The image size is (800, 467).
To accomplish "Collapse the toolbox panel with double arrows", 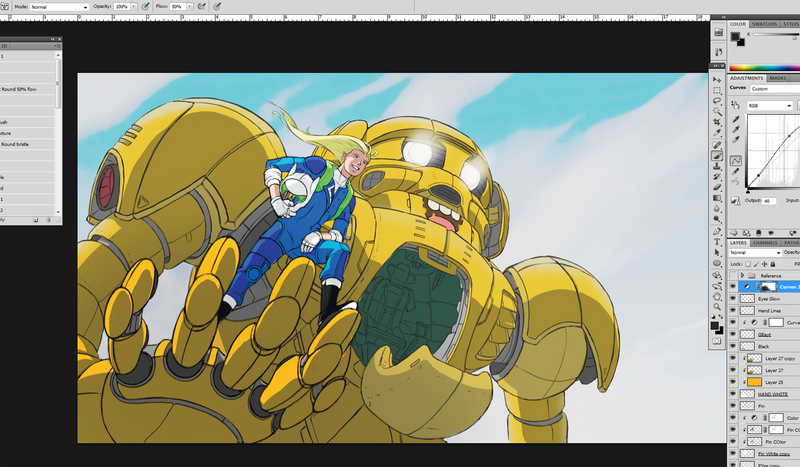I will [x=715, y=66].
